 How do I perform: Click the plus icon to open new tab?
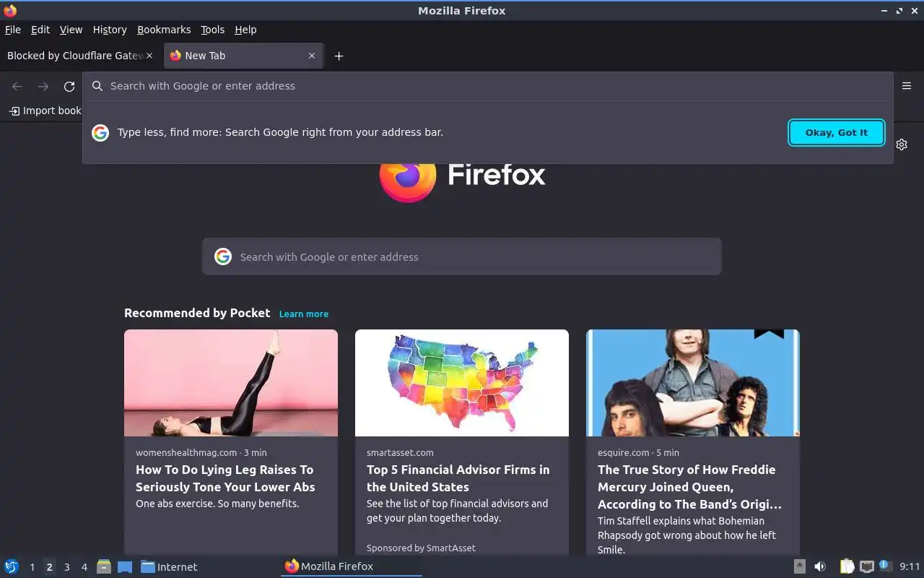tap(339, 56)
